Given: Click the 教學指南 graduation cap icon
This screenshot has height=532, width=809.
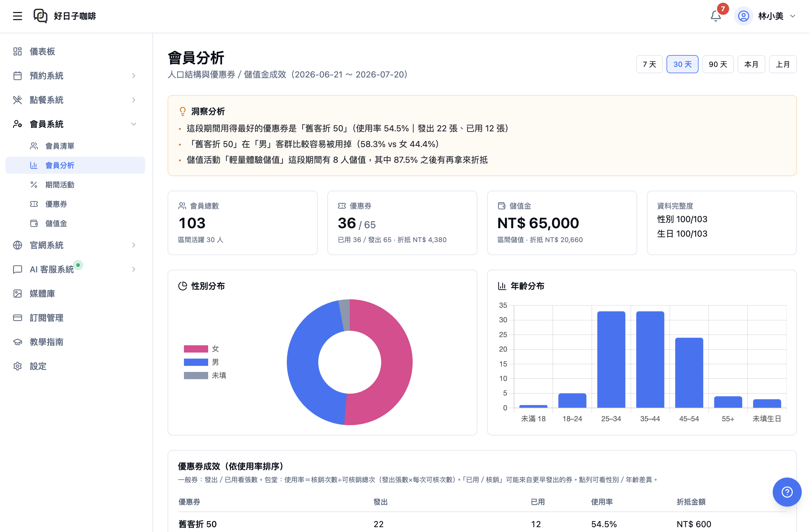Looking at the screenshot, I should point(17,342).
